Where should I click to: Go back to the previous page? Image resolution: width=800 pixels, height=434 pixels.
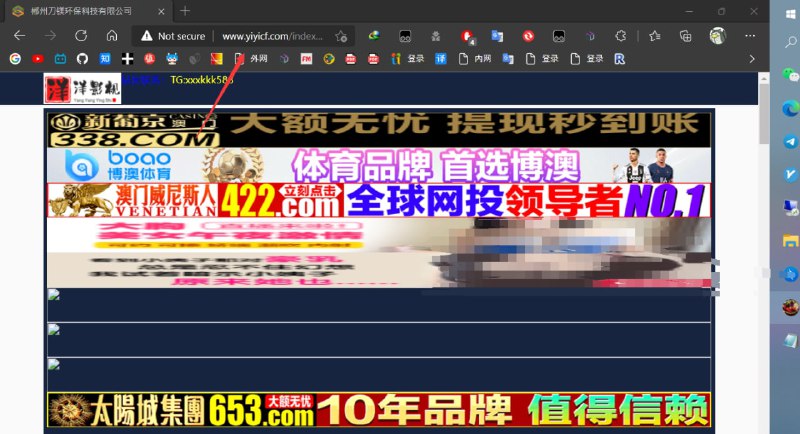click(19, 36)
